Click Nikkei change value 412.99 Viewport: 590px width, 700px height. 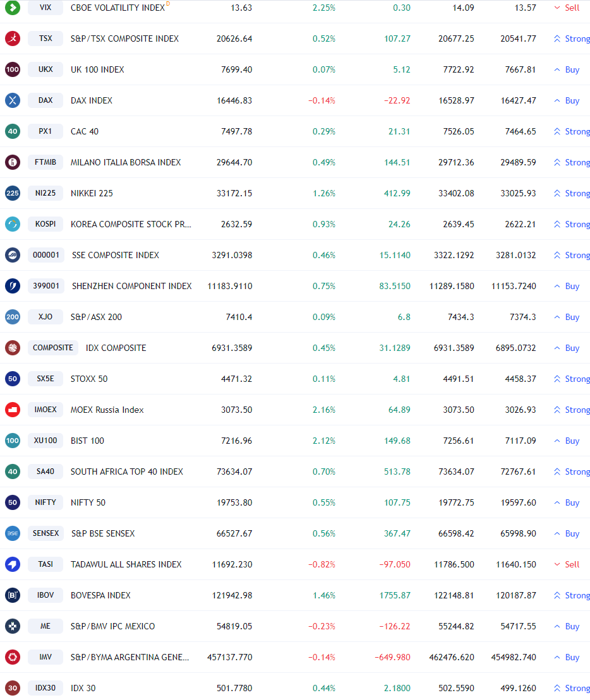(397, 194)
